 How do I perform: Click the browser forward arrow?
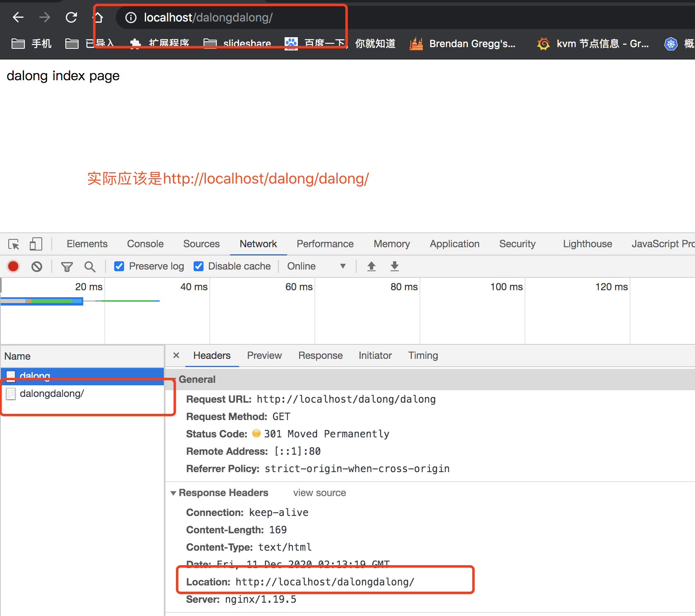tap(44, 17)
